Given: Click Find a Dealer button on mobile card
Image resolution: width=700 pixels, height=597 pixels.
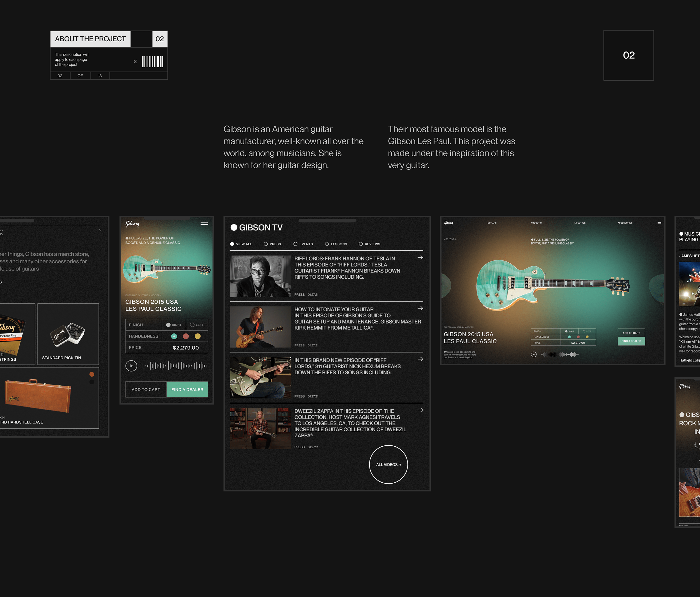Looking at the screenshot, I should (x=187, y=389).
